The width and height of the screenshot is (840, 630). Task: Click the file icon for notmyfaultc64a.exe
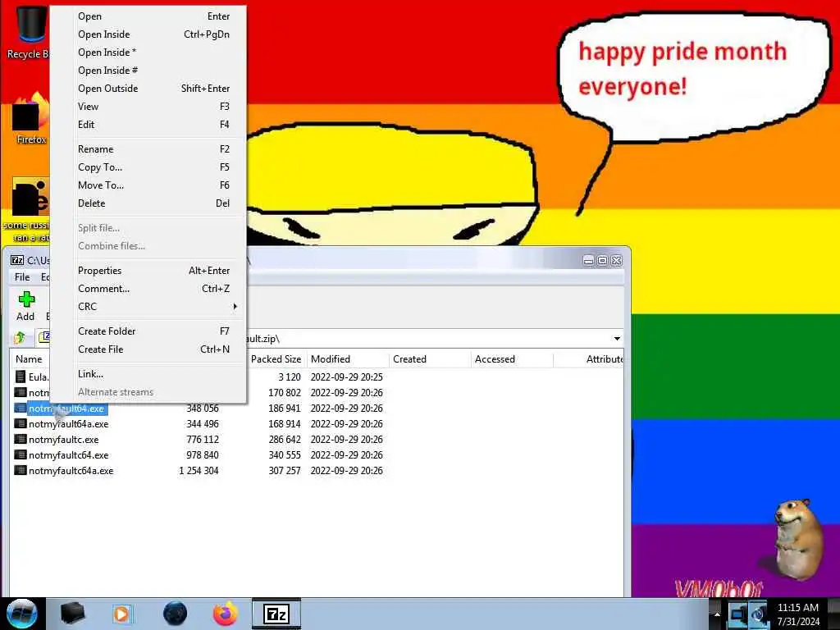(21, 470)
